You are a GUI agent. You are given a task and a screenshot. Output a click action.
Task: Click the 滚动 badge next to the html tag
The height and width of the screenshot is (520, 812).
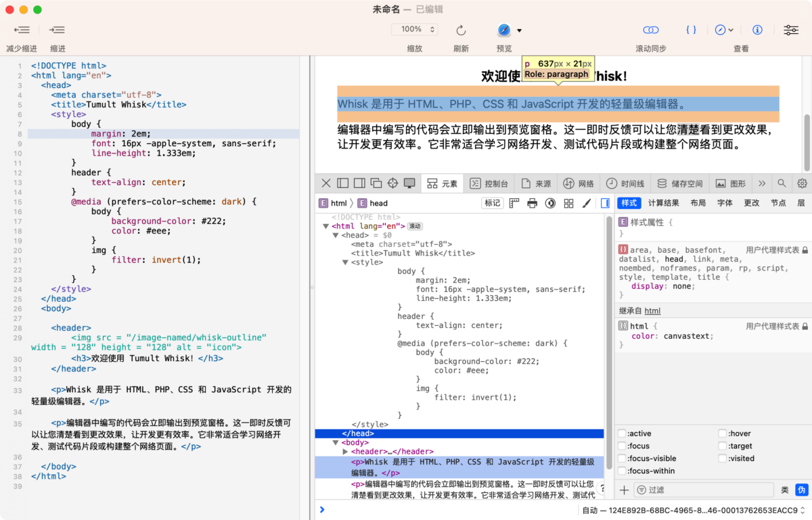pos(415,227)
